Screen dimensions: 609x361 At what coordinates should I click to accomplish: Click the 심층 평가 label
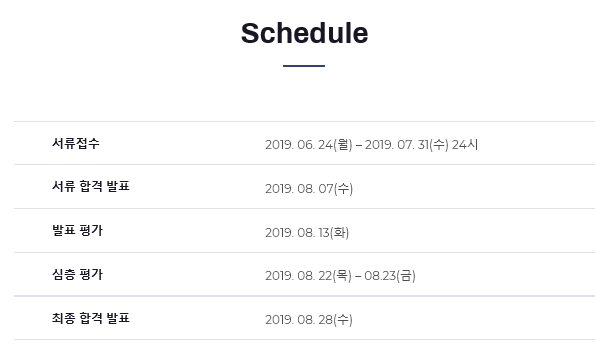[77, 274]
